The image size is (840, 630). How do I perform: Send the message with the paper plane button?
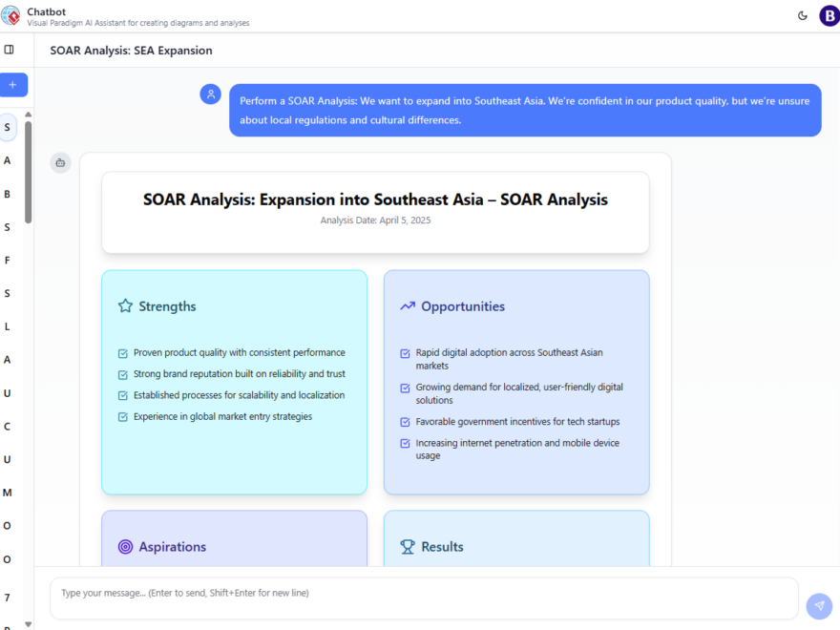[818, 605]
